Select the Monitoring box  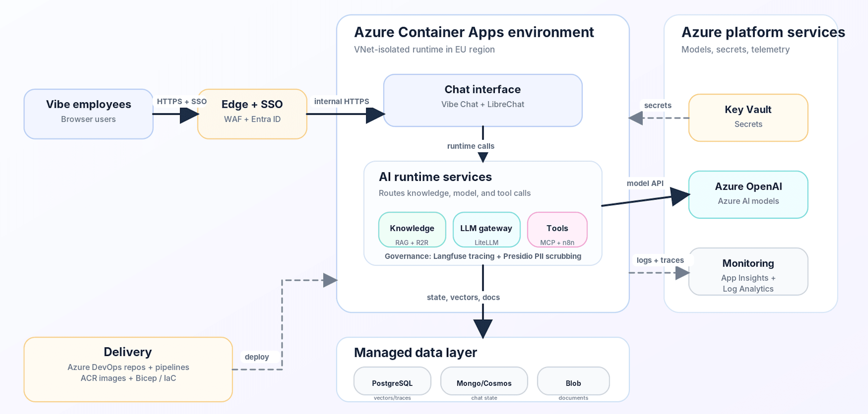click(x=748, y=271)
